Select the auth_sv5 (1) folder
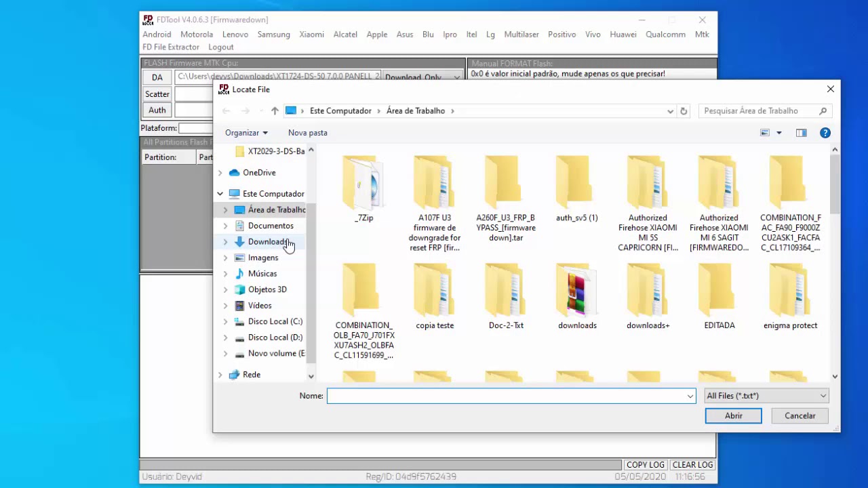 pyautogui.click(x=576, y=189)
